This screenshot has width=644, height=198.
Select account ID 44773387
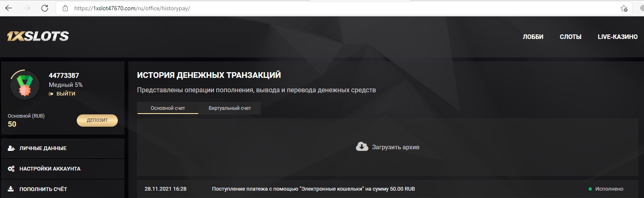coord(64,75)
